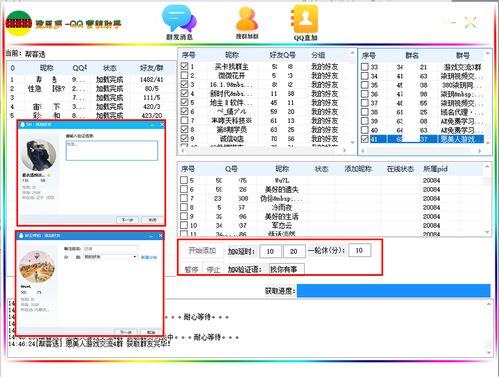Click the remark name field in lower dialog
This screenshot has width=499, height=377.
point(110,249)
